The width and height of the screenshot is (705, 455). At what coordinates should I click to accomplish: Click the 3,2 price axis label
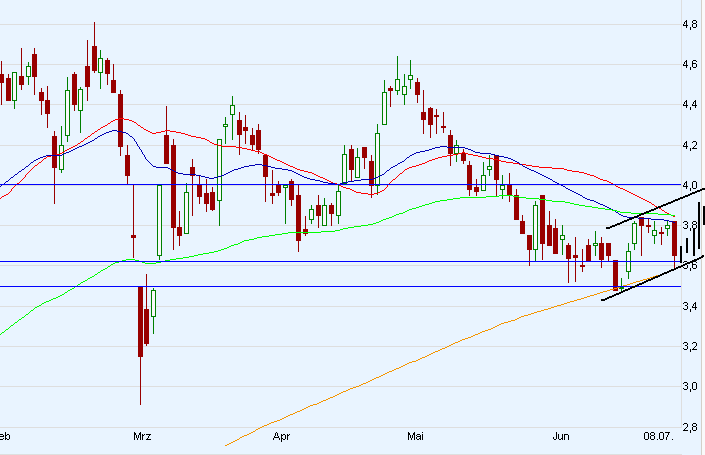[x=690, y=346]
